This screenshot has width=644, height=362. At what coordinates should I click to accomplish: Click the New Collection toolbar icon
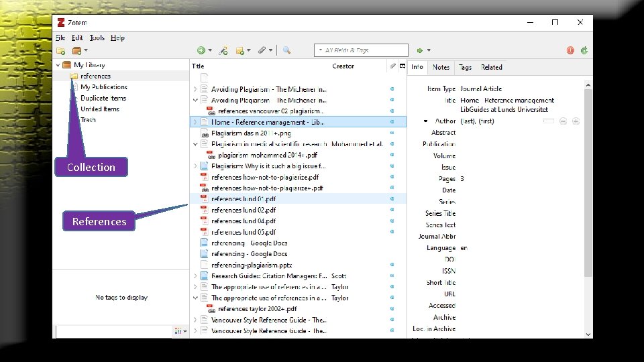coord(61,51)
